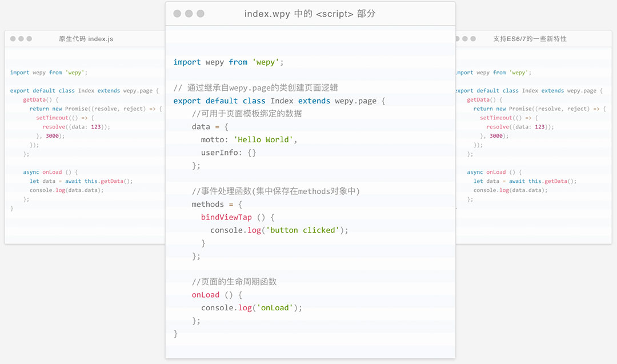Select the title "index.wpy 中的 <script> 部分"
Image resolution: width=617 pixels, height=364 pixels.
point(310,14)
